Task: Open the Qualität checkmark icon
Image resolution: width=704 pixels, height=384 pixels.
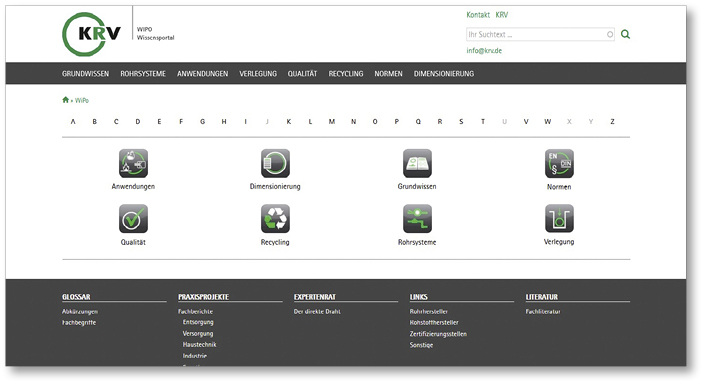Action: tap(133, 219)
